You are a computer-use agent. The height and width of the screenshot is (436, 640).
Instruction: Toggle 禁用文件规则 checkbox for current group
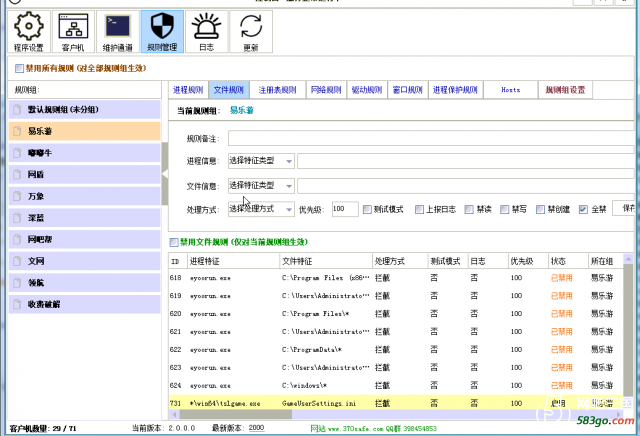click(x=174, y=242)
